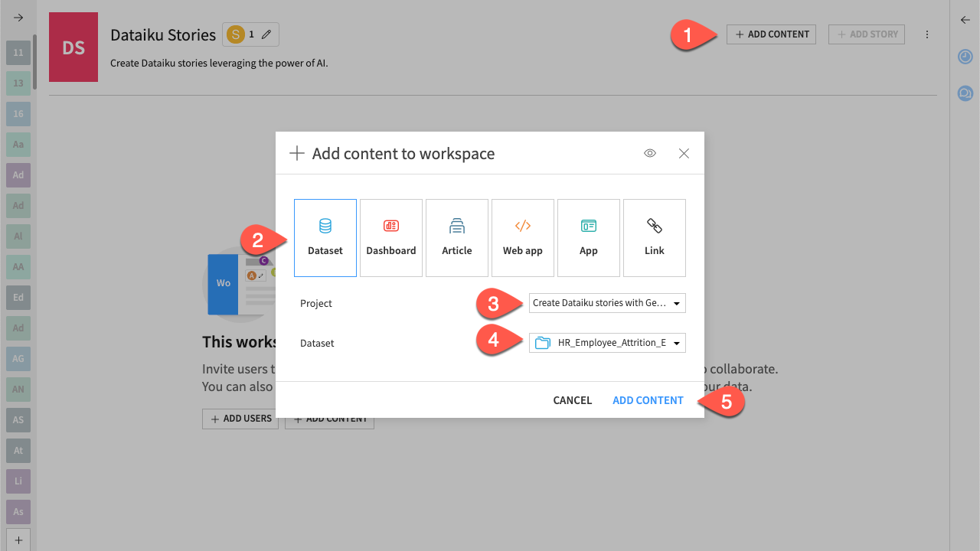
Task: Choose the Dashboard content type tile
Action: pos(390,237)
